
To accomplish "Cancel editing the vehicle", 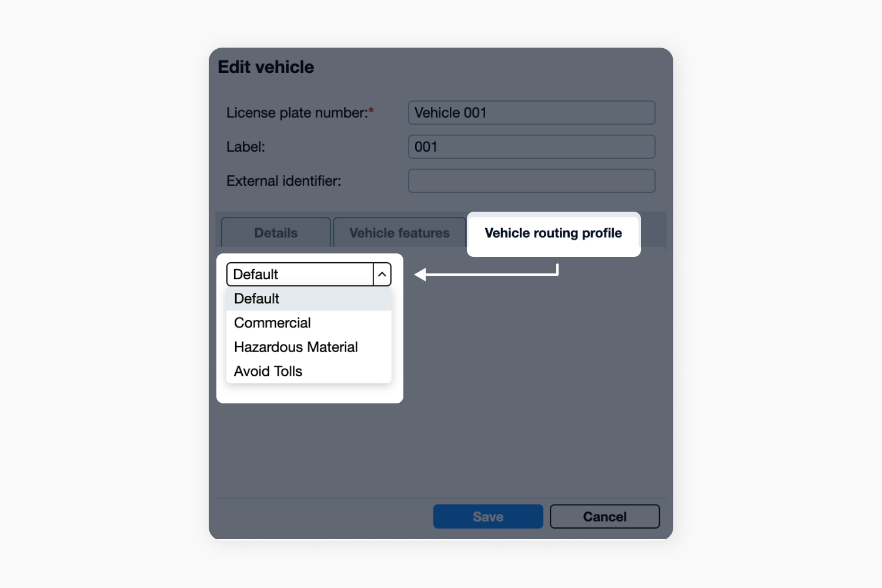I will click(x=604, y=516).
